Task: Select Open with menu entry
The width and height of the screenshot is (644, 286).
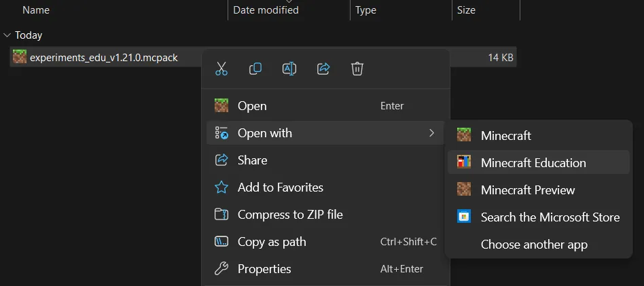Action: [325, 132]
